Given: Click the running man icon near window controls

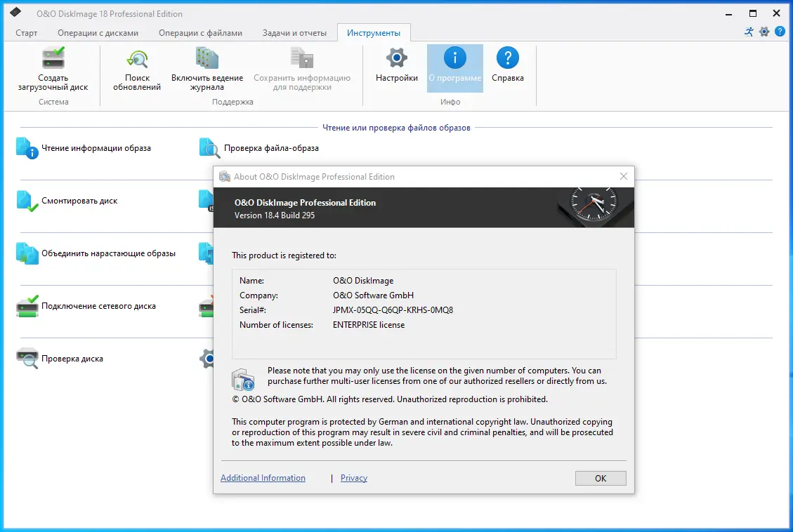Looking at the screenshot, I should point(748,32).
